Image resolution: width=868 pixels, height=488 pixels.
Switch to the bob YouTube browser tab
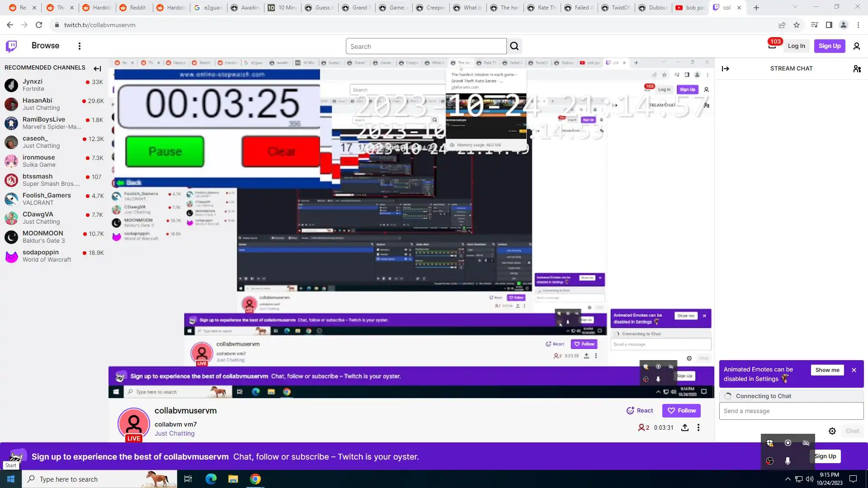click(x=690, y=8)
